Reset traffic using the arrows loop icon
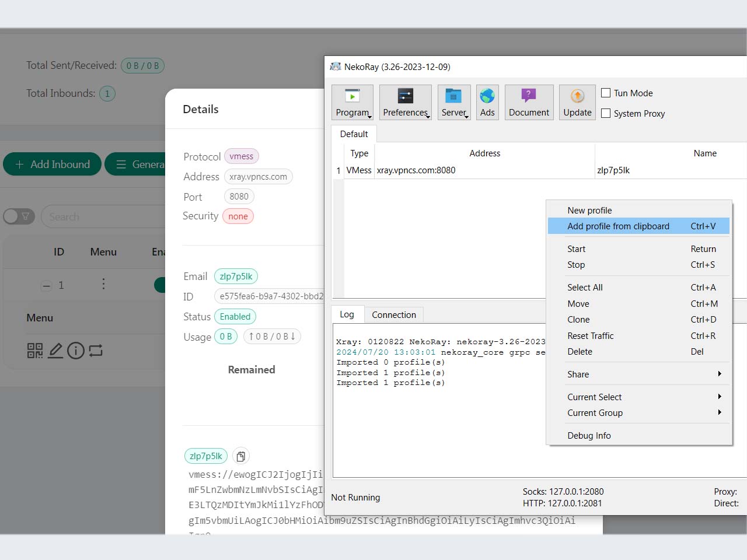 tap(96, 350)
